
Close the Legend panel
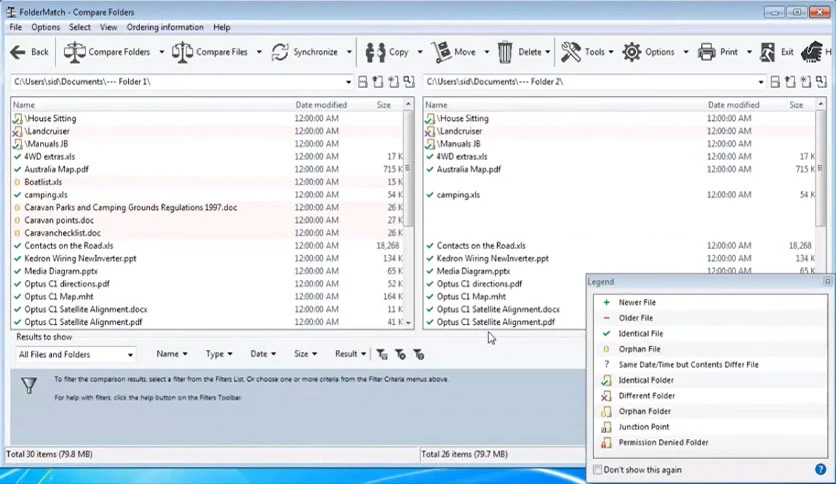827,281
